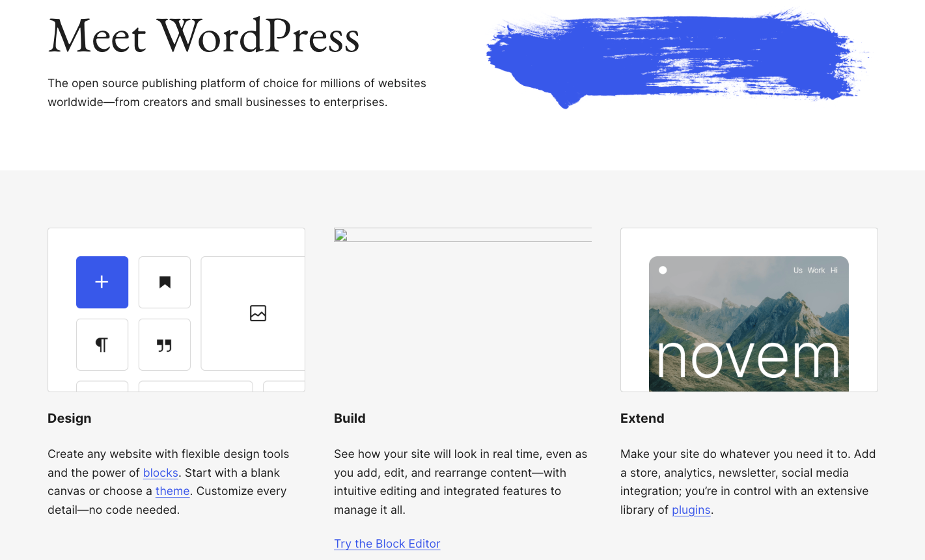Image resolution: width=925 pixels, height=560 pixels.
Task: Click the Design heading
Action: click(x=70, y=418)
